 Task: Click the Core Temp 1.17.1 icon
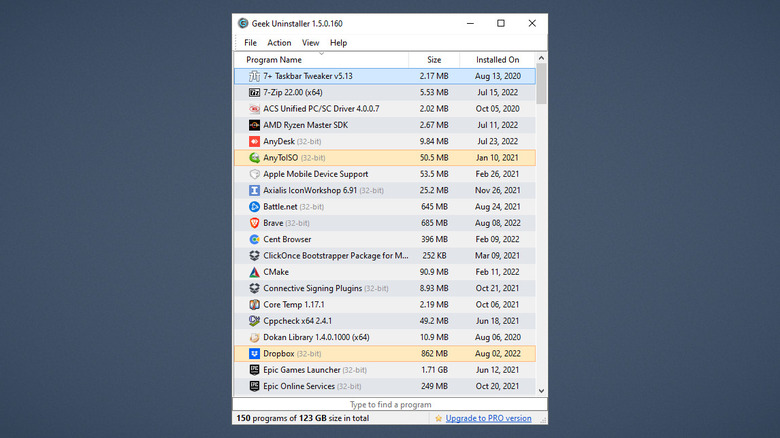(x=254, y=305)
